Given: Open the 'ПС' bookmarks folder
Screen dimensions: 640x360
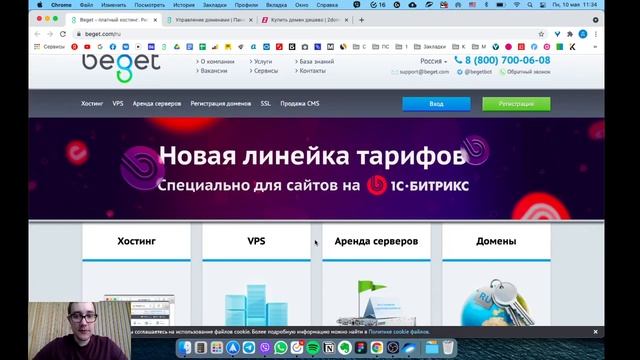Looking at the screenshot, I should 380,47.
